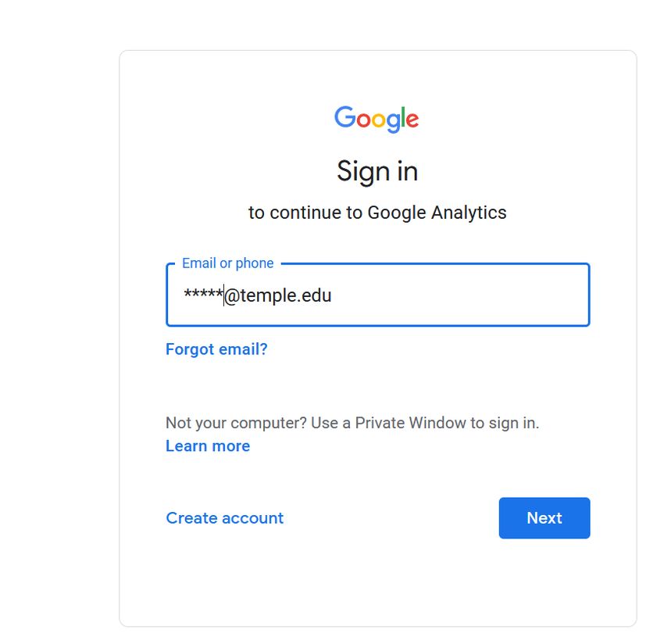Viewport: 664px width, 644px height.
Task: Click the "to continue to Google Analytics" subtitle
Action: click(x=377, y=213)
